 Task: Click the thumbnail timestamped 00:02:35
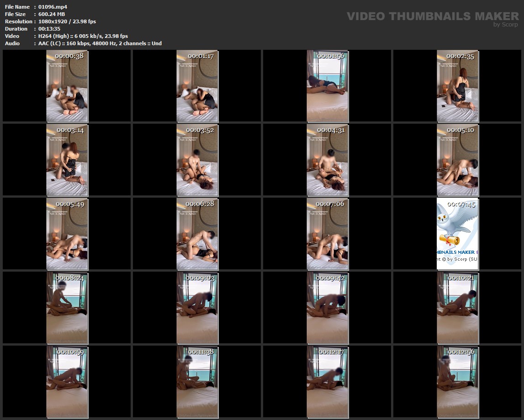point(458,86)
